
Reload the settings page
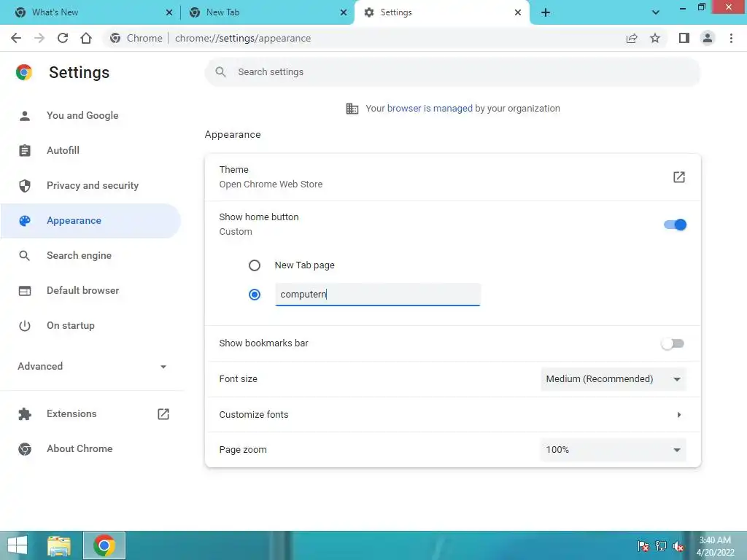(x=63, y=38)
